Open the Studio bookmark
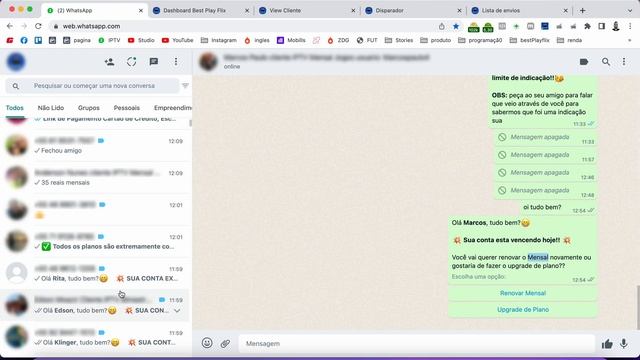The width and height of the screenshot is (640, 360). 141,40
